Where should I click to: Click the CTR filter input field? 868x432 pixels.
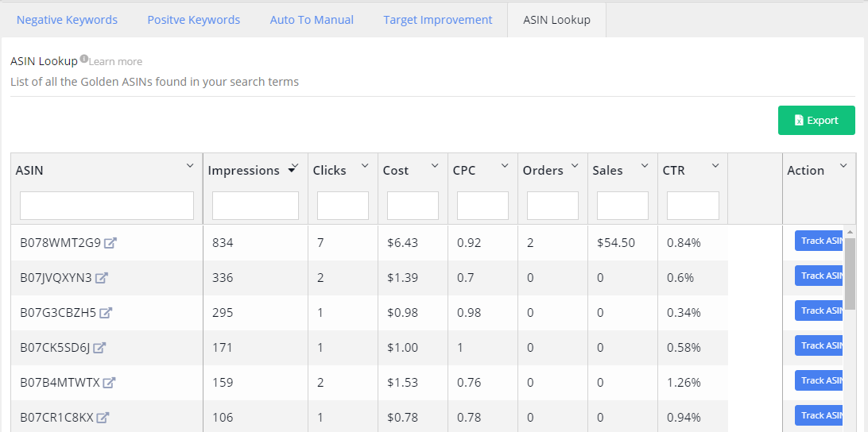pos(693,206)
